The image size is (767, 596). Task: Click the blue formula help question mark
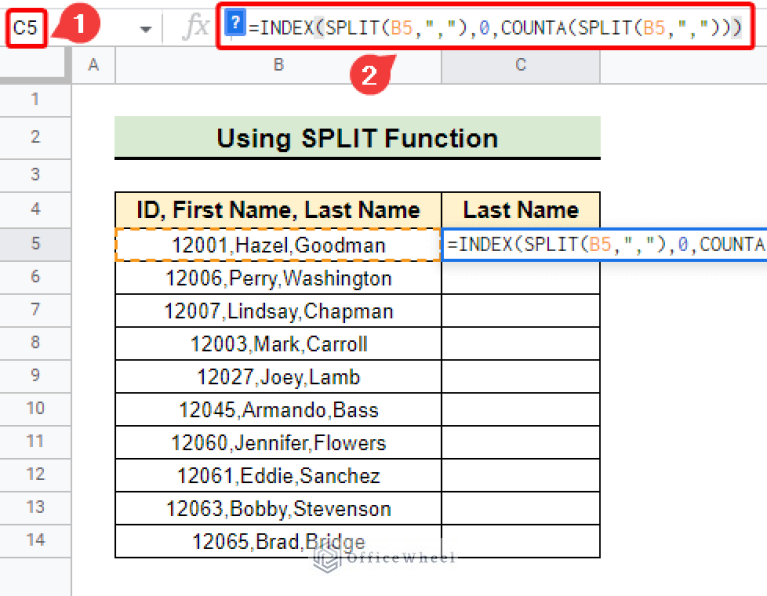tap(235, 23)
